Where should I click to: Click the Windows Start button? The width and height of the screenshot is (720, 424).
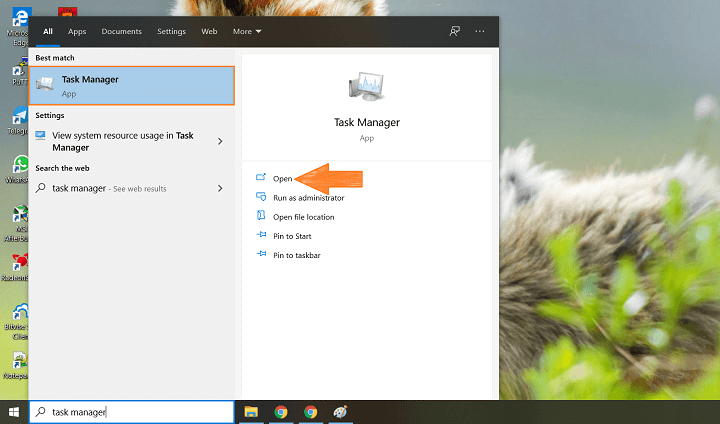point(14,412)
